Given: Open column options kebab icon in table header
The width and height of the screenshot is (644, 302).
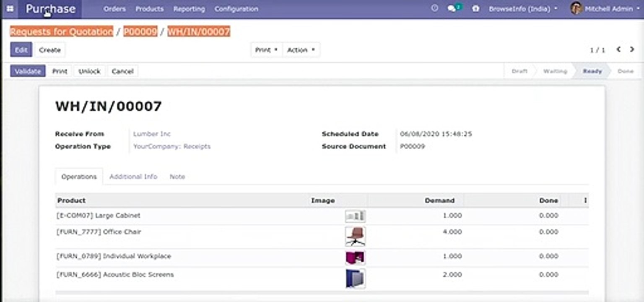Looking at the screenshot, I should click(585, 200).
